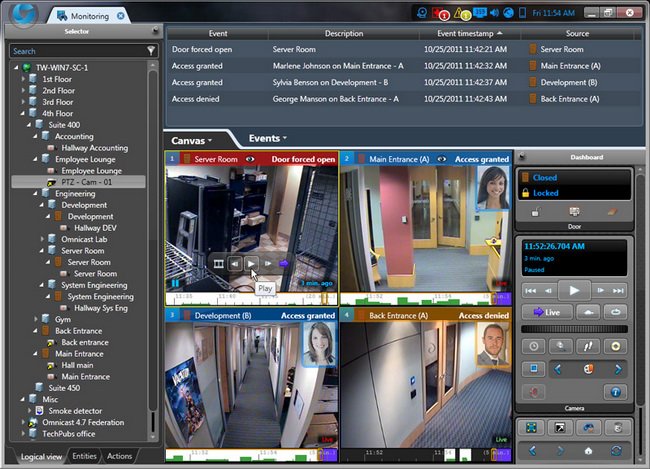The image size is (650, 469).
Task: Select PTZ - Cam - 01 in tree
Action: click(x=79, y=182)
